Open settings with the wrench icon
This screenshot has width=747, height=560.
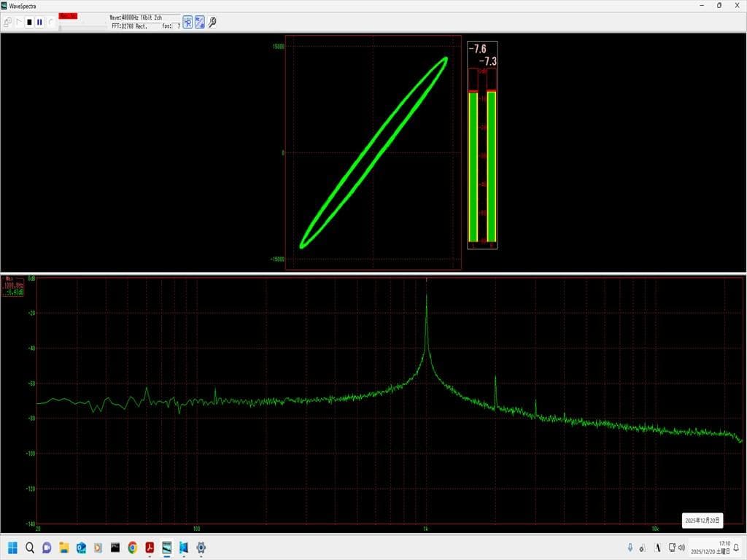tap(212, 23)
